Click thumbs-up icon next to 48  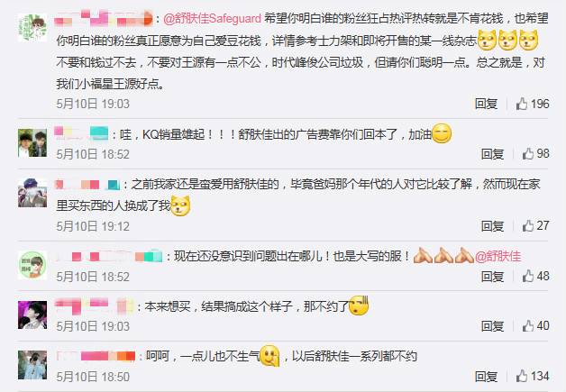(528, 277)
